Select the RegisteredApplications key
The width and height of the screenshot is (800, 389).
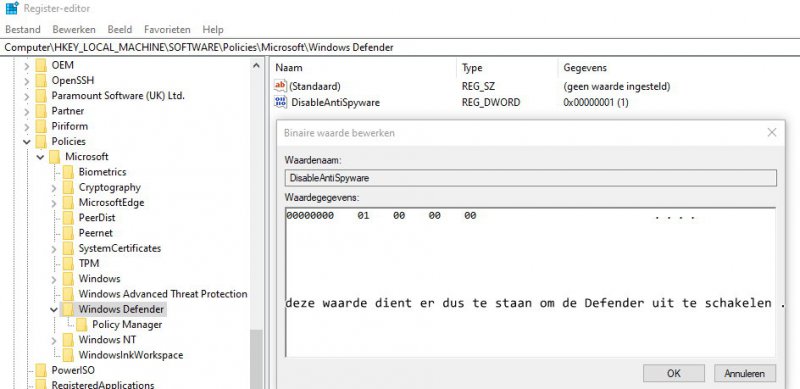point(103,384)
